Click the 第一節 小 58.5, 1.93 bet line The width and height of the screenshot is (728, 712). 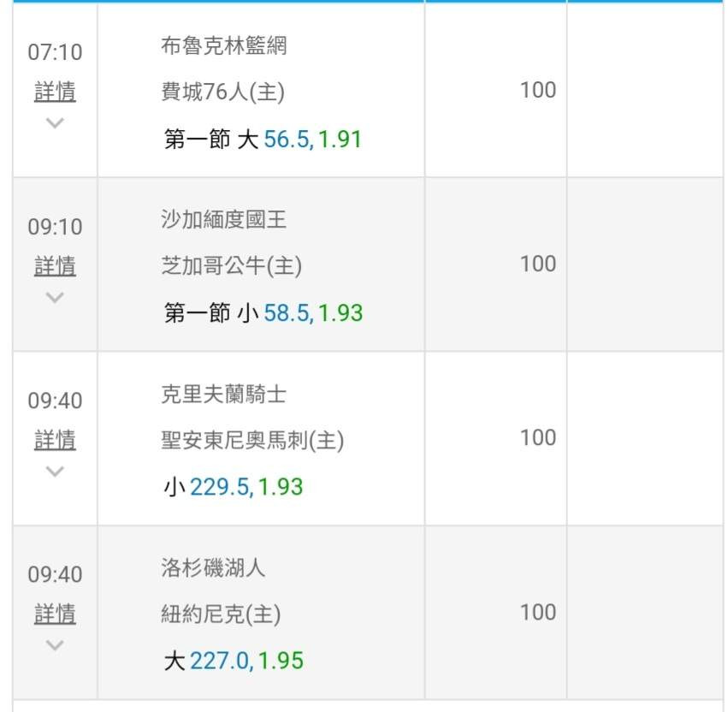[263, 313]
